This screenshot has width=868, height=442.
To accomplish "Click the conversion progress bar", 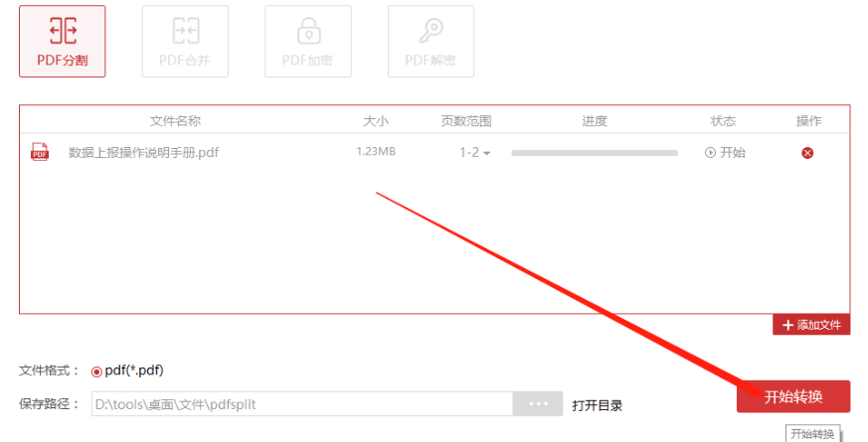I will [x=595, y=153].
